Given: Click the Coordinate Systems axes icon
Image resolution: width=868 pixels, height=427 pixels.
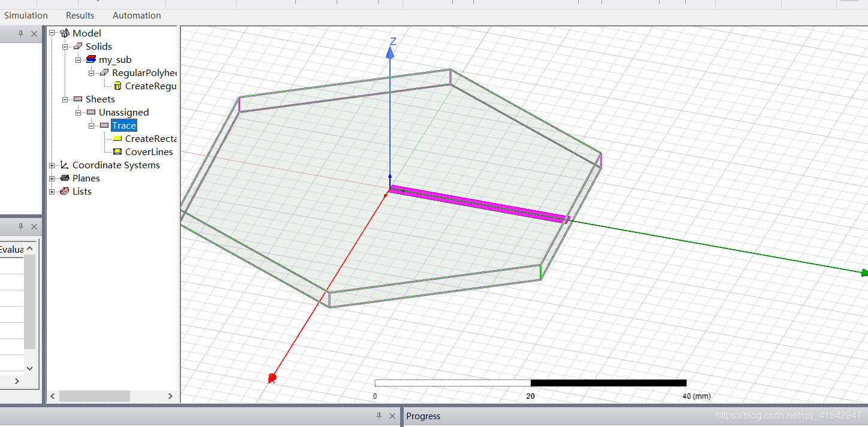Looking at the screenshot, I should click(x=65, y=165).
